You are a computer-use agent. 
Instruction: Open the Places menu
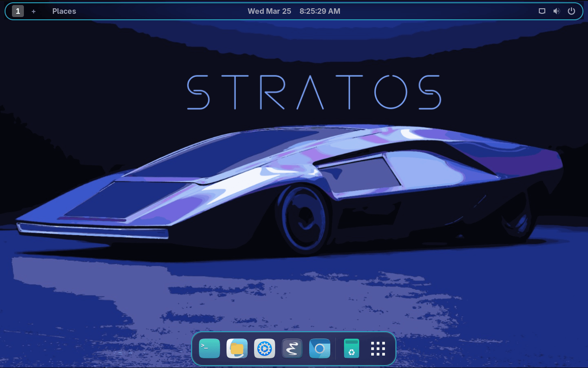pyautogui.click(x=64, y=11)
